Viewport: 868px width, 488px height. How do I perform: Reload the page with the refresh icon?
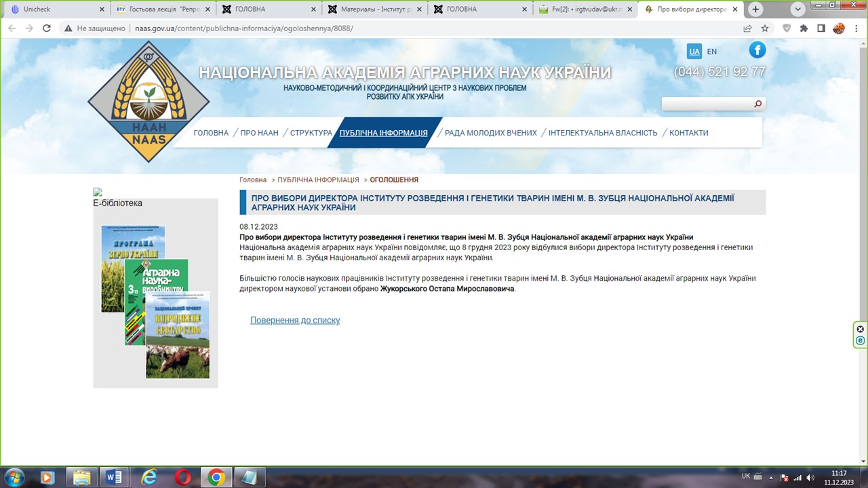pyautogui.click(x=47, y=28)
